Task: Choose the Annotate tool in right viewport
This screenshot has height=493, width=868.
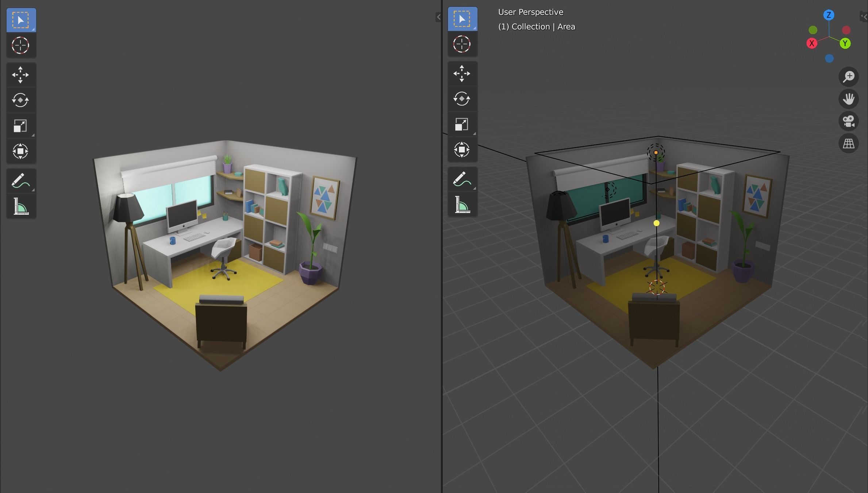Action: (462, 179)
